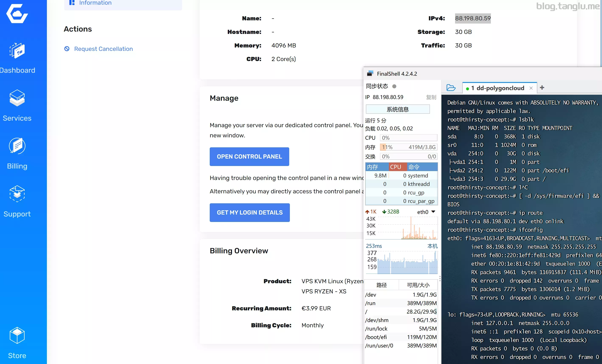The height and width of the screenshot is (364, 602).
Task: Open the Support sidebar icon
Action: 17,194
